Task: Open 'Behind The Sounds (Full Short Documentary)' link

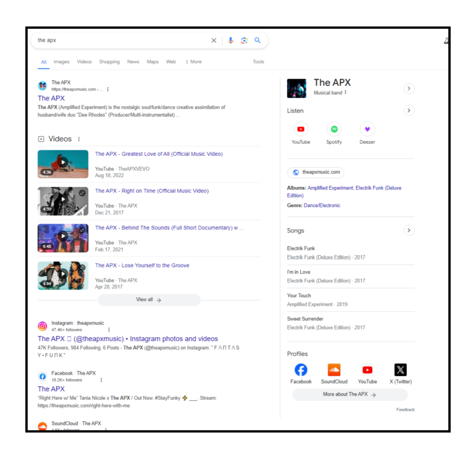Action: tap(169, 228)
